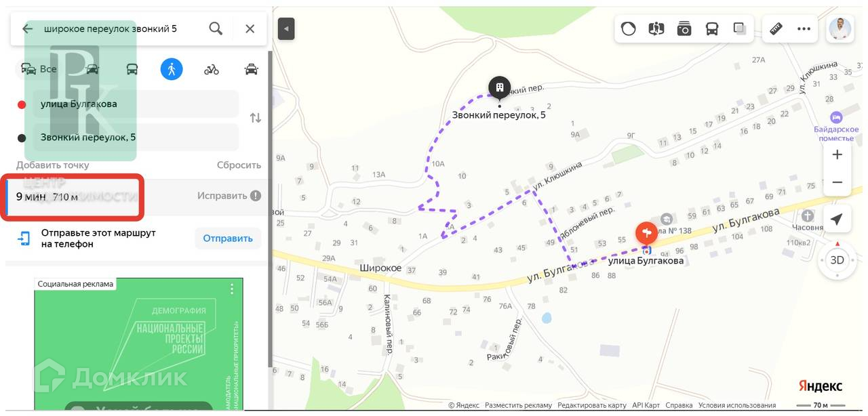Switch route mode to public transport bus
868x416 pixels.
pos(132,69)
